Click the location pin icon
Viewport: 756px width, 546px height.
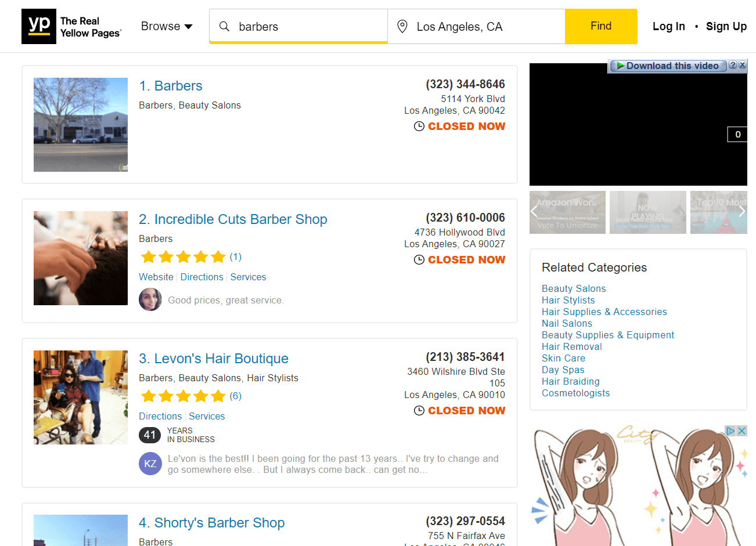coord(402,26)
